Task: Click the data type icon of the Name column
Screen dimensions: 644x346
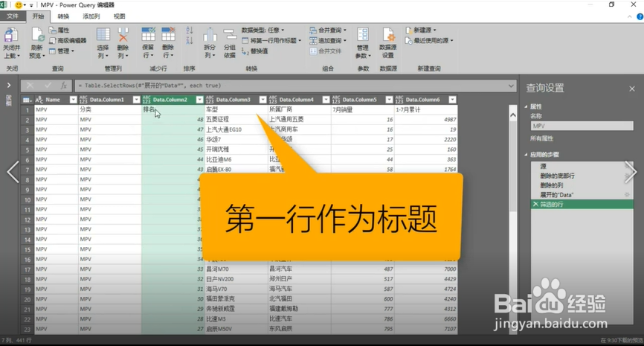Action: (39, 100)
